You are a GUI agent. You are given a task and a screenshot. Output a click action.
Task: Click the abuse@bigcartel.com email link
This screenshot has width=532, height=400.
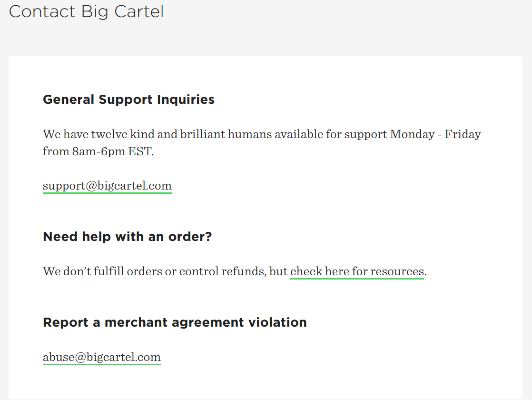click(102, 357)
